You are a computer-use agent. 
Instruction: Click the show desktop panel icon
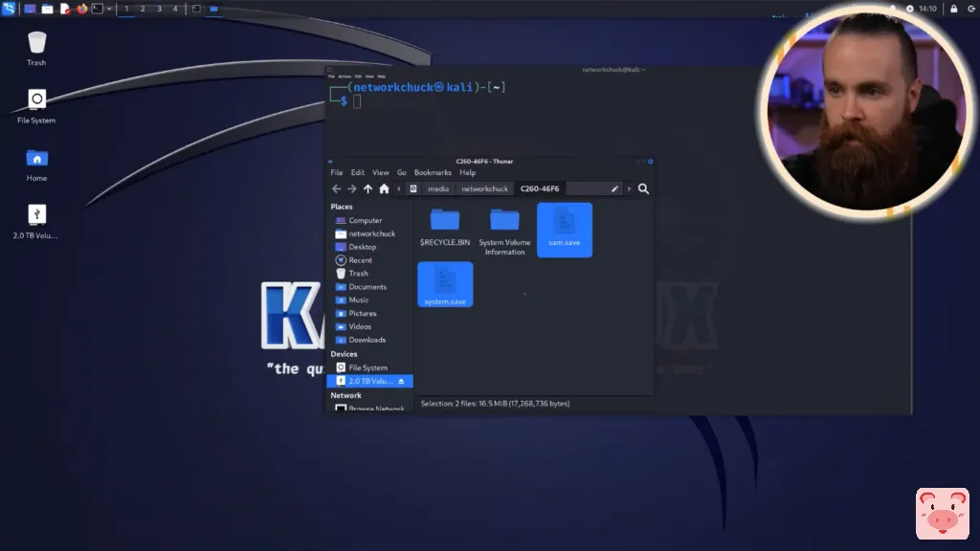(30, 9)
